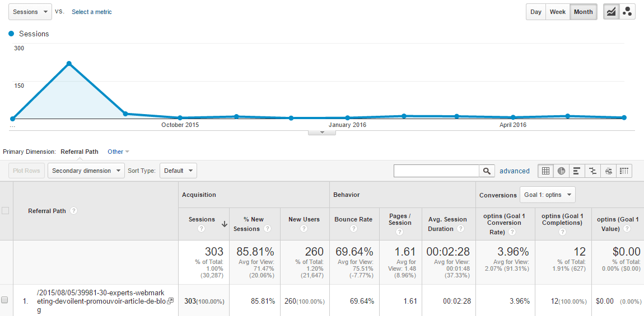Click the January 2016 chart data point

[347, 118]
